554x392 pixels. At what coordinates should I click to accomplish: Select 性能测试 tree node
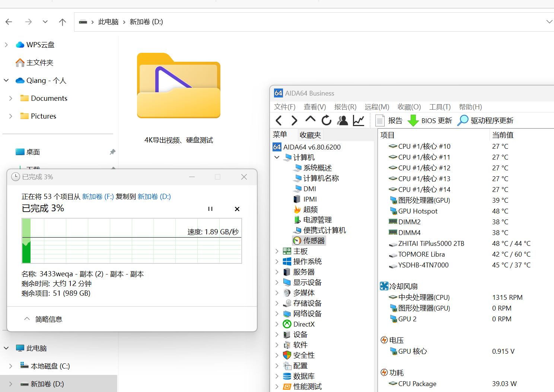[302, 386]
